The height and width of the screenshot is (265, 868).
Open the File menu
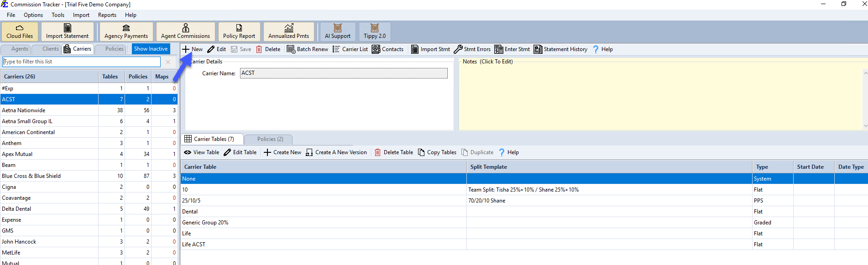pos(11,15)
